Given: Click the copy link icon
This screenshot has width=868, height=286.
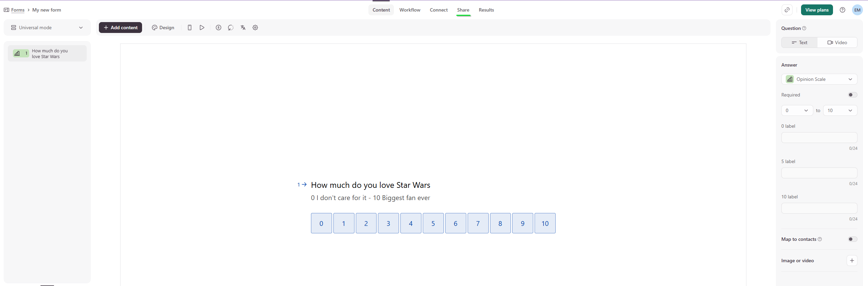Looking at the screenshot, I should [x=787, y=10].
